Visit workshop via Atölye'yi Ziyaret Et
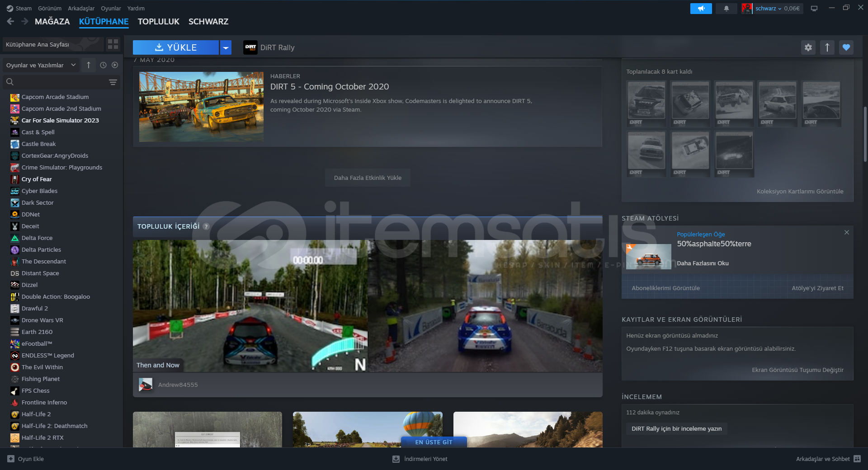The width and height of the screenshot is (868, 470). pos(817,288)
